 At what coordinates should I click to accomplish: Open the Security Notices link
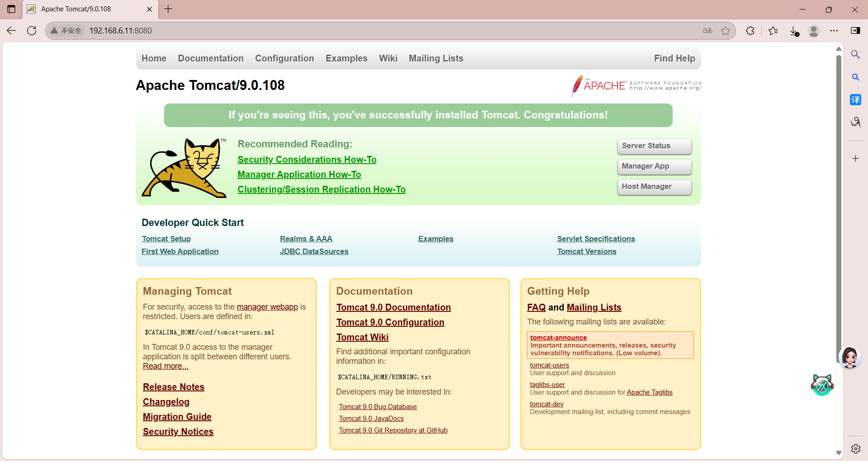coord(178,432)
